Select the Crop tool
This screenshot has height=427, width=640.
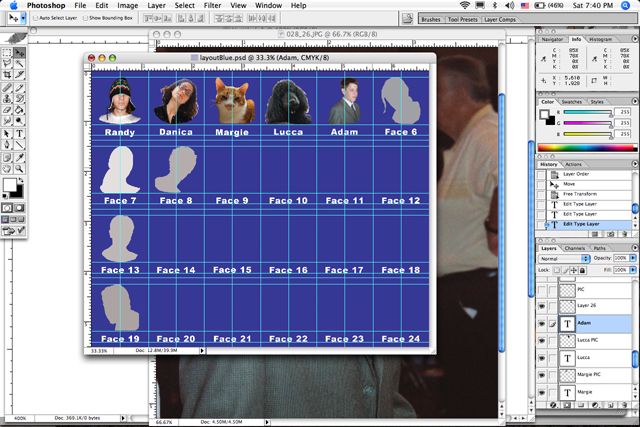[x=7, y=75]
